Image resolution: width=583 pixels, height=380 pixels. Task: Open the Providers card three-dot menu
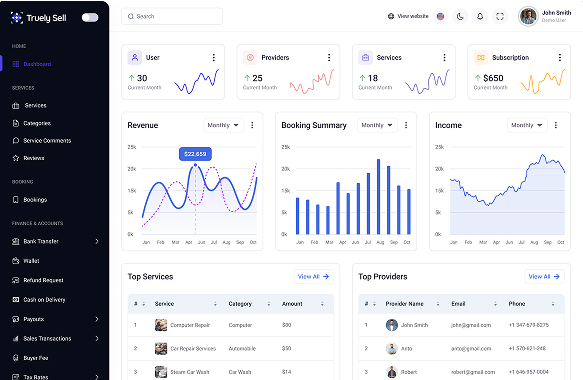(x=329, y=57)
